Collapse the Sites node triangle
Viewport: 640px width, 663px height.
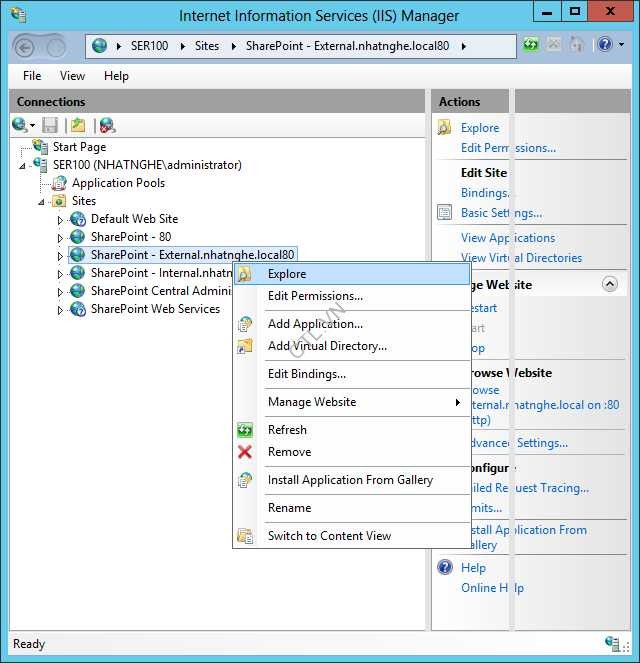pos(41,202)
